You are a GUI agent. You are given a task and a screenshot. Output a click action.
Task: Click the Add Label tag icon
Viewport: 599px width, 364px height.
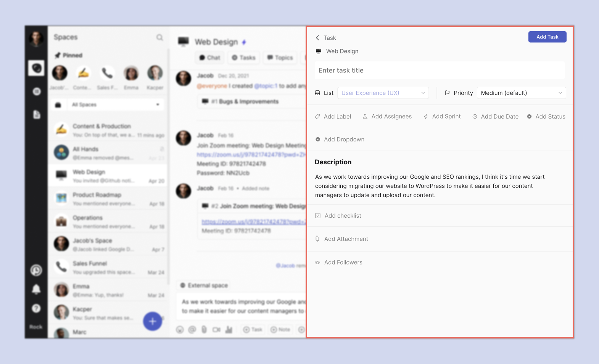tap(317, 117)
